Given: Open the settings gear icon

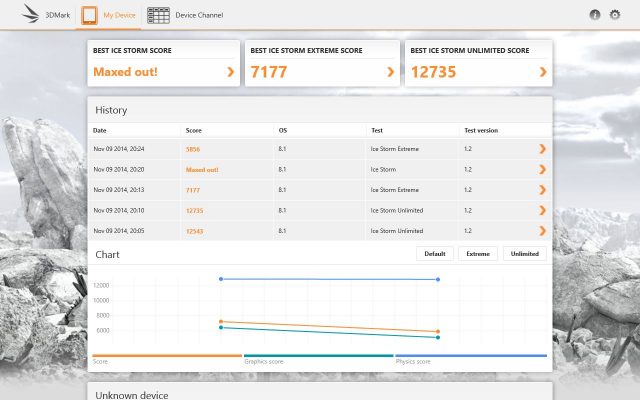Looking at the screenshot, I should click(615, 15).
